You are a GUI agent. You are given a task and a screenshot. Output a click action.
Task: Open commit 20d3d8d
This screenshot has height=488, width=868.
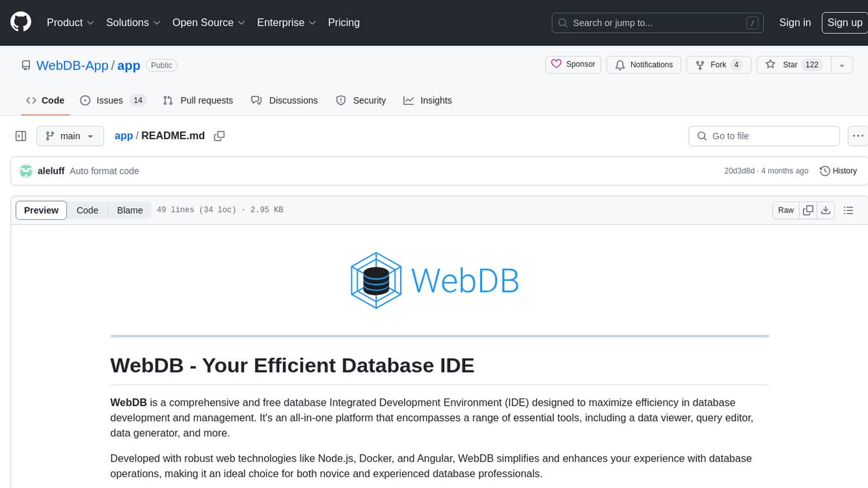click(x=739, y=171)
